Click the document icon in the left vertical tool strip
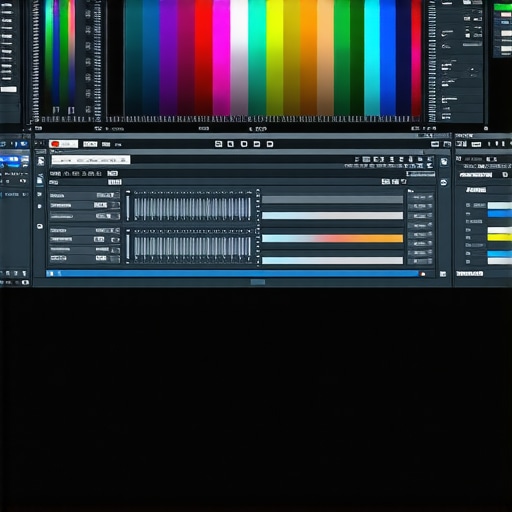 point(40,180)
